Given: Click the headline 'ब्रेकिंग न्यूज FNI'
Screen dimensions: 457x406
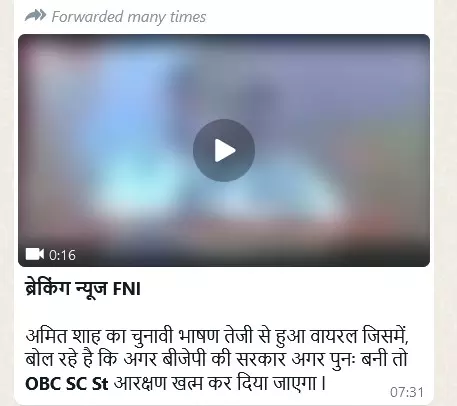Looking at the screenshot, I should [83, 288].
